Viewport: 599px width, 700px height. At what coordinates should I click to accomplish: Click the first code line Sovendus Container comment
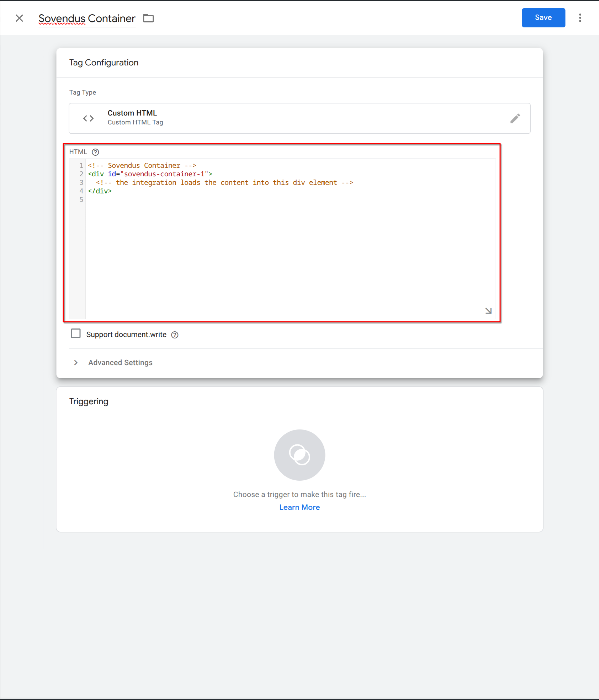click(x=142, y=165)
